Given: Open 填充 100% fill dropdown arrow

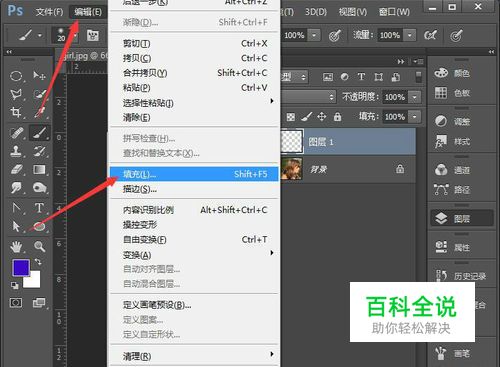Looking at the screenshot, I should pos(415,117).
